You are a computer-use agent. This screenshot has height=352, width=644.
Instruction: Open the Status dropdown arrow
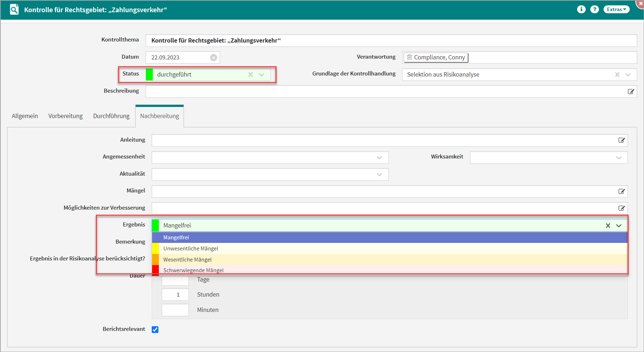[x=262, y=75]
